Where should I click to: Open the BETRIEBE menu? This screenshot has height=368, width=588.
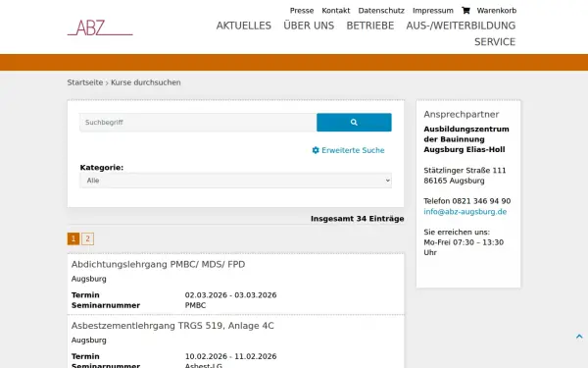(x=370, y=26)
